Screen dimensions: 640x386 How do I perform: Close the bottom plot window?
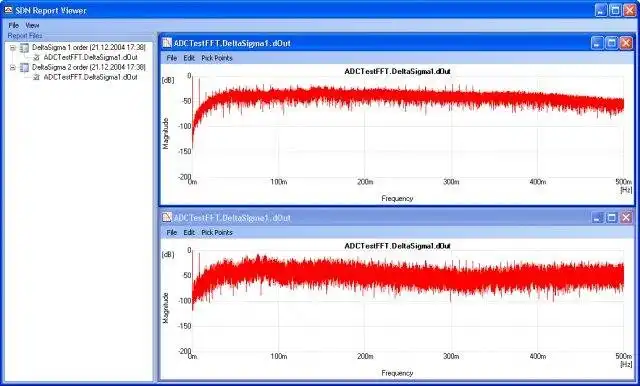pyautogui.click(x=626, y=217)
